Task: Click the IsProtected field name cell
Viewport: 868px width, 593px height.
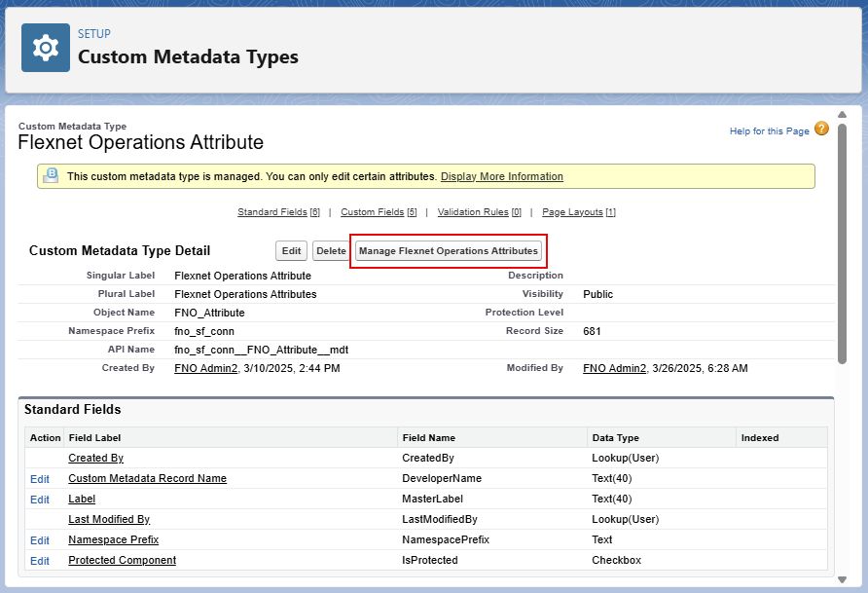Action: (x=429, y=560)
